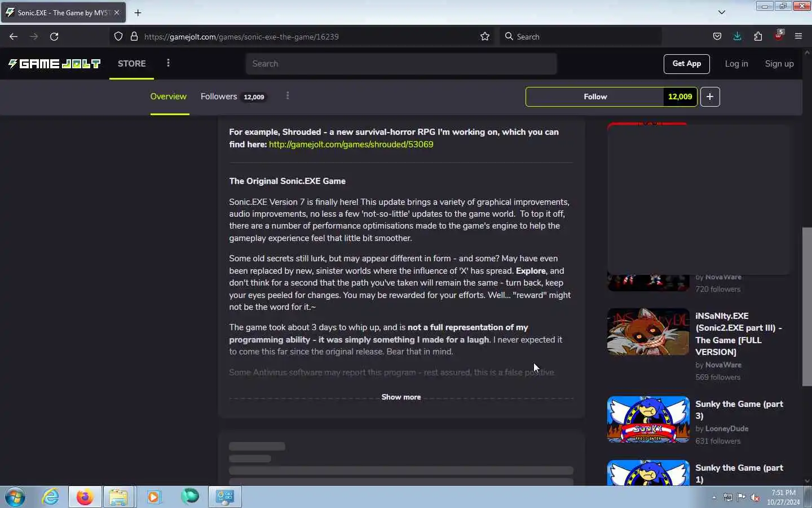View the 12,009 follower count button

pyautogui.click(x=680, y=97)
